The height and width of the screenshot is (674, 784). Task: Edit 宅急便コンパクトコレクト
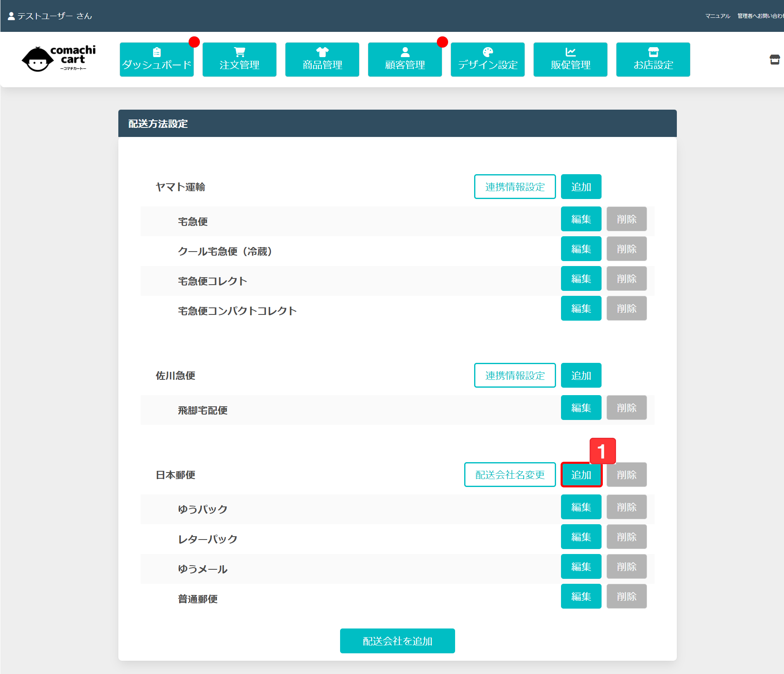point(581,308)
